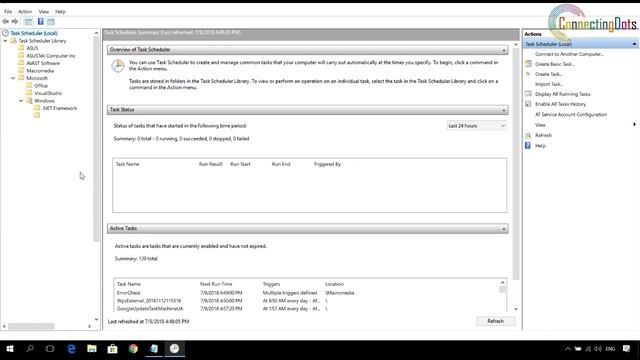
Task: Click the center pane vertical scroll down arrow
Action: 516,309
